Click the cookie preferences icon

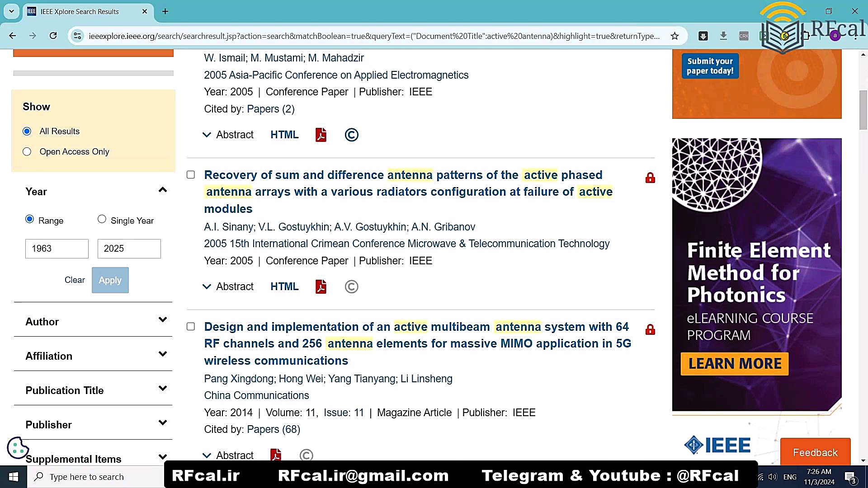18,448
